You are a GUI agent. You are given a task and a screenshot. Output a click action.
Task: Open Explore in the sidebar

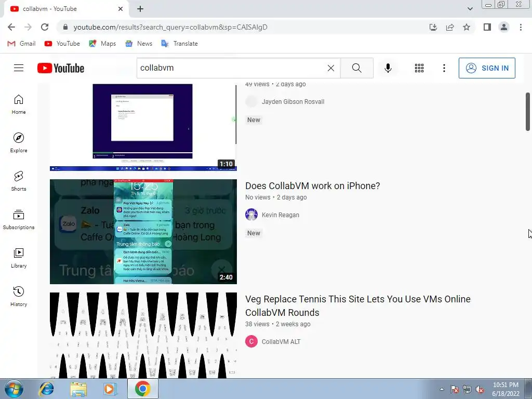19,143
